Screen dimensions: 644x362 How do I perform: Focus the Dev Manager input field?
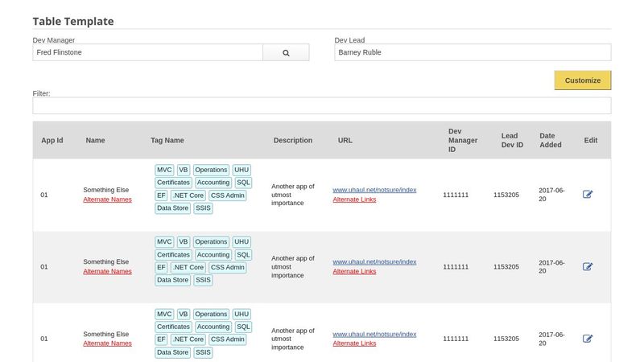(x=147, y=52)
